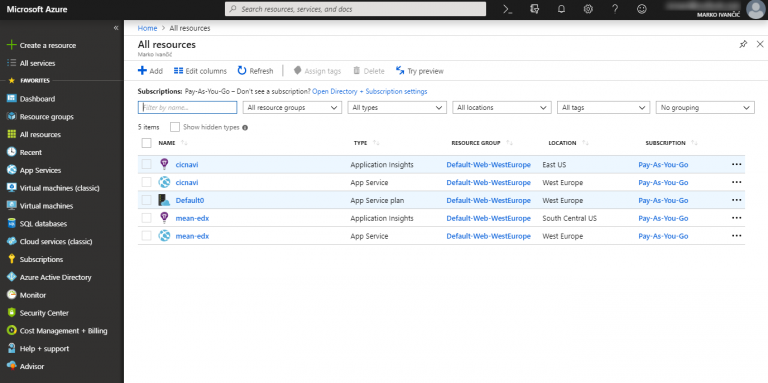
Task: Click Add in the toolbar
Action: click(x=150, y=71)
